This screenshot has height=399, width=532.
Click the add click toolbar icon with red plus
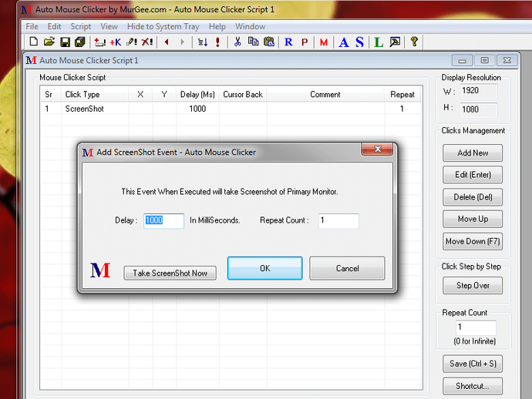[99, 42]
